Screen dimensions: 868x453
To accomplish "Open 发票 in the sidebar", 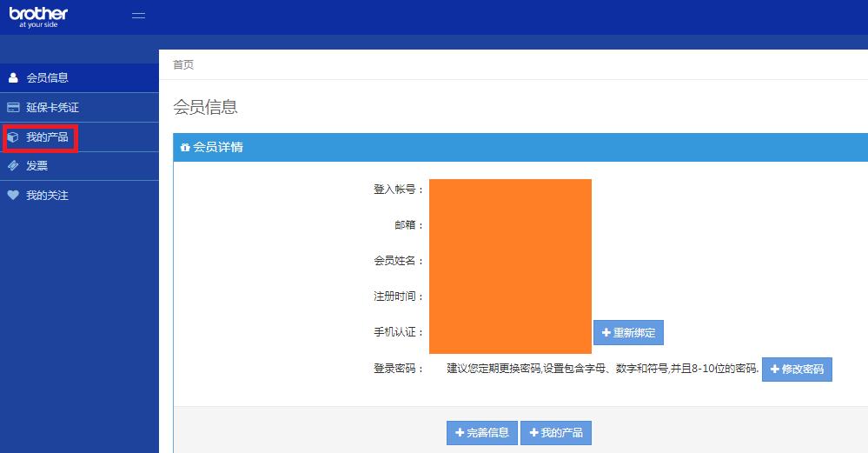I will tap(79, 165).
